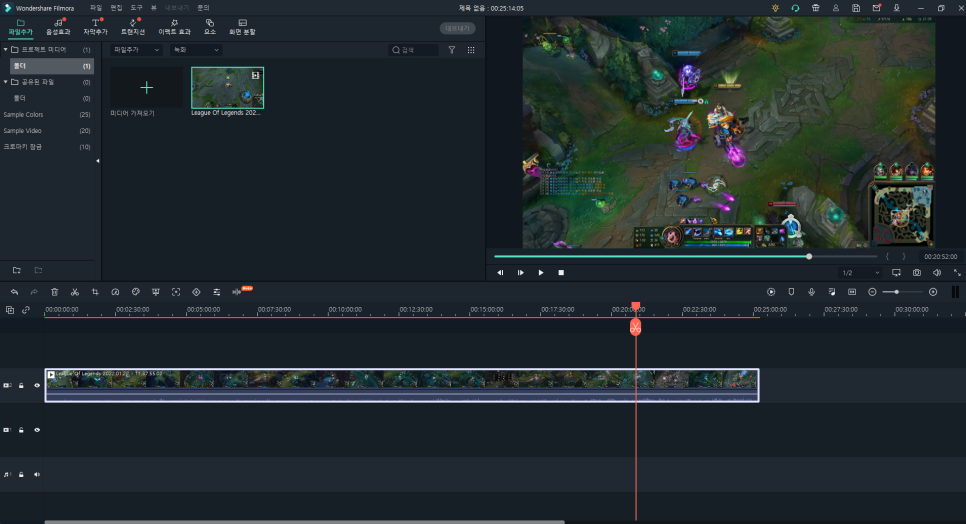Open the 도구 menu
Viewport: 966px width, 524px height.
pyautogui.click(x=137, y=8)
